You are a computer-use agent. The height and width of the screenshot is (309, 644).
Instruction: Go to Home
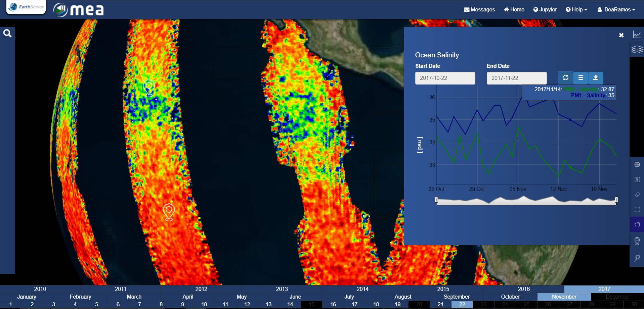pyautogui.click(x=514, y=9)
